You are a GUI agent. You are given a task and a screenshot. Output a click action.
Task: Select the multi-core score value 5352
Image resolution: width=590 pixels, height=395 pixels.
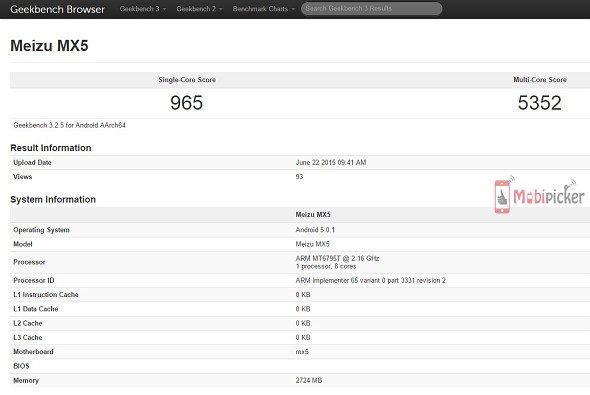[540, 103]
